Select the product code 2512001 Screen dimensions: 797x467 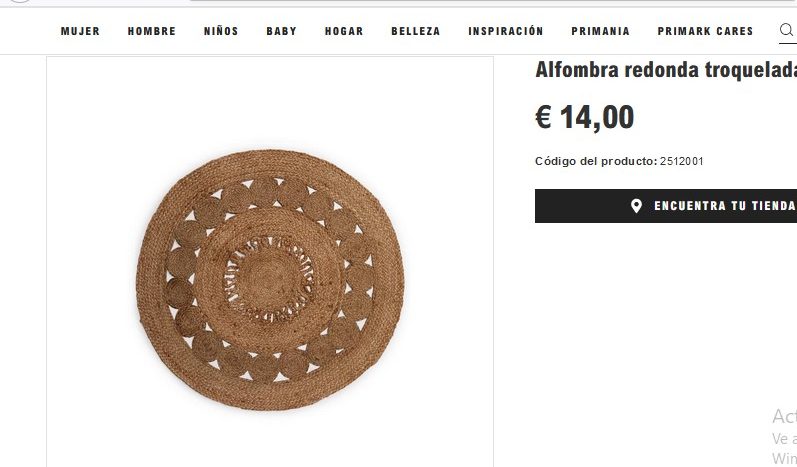pyautogui.click(x=682, y=162)
